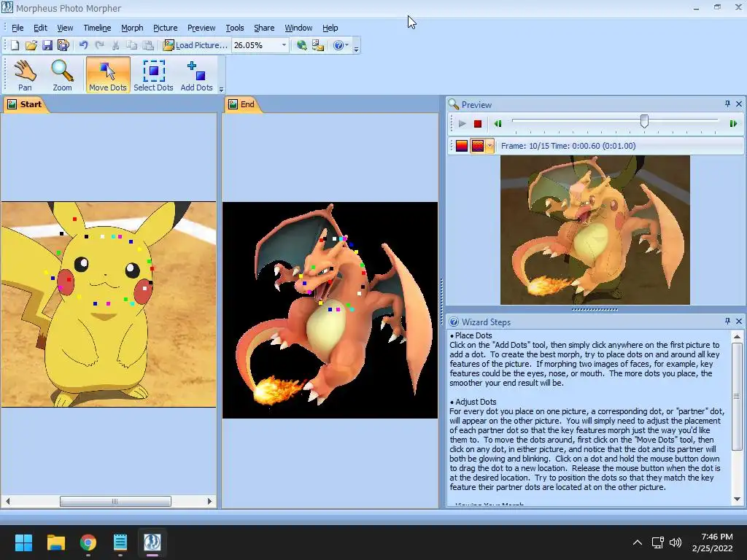This screenshot has width=747, height=560.
Task: Click the Wizard Steps scroll up arrow
Action: [737, 337]
